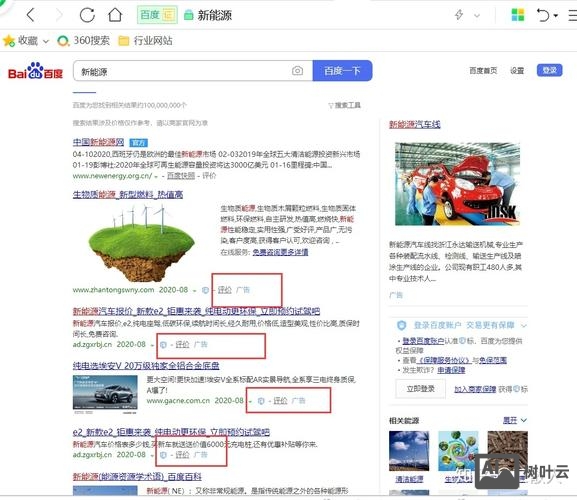Open the colorful apps grid icon

[x=518, y=15]
